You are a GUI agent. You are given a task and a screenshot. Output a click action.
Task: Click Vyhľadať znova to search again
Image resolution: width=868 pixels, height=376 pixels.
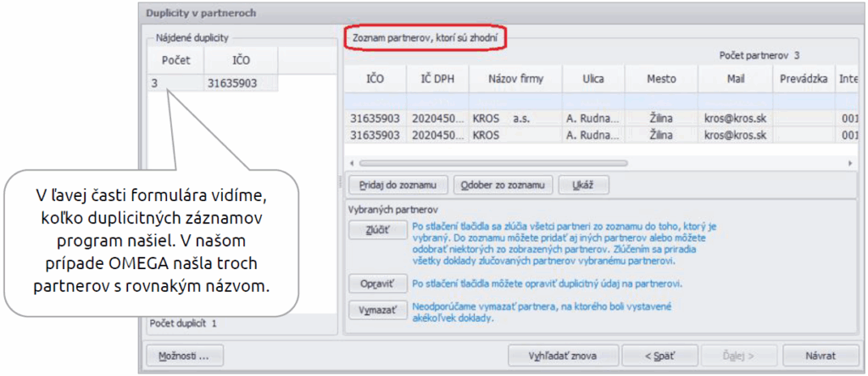coord(561,355)
